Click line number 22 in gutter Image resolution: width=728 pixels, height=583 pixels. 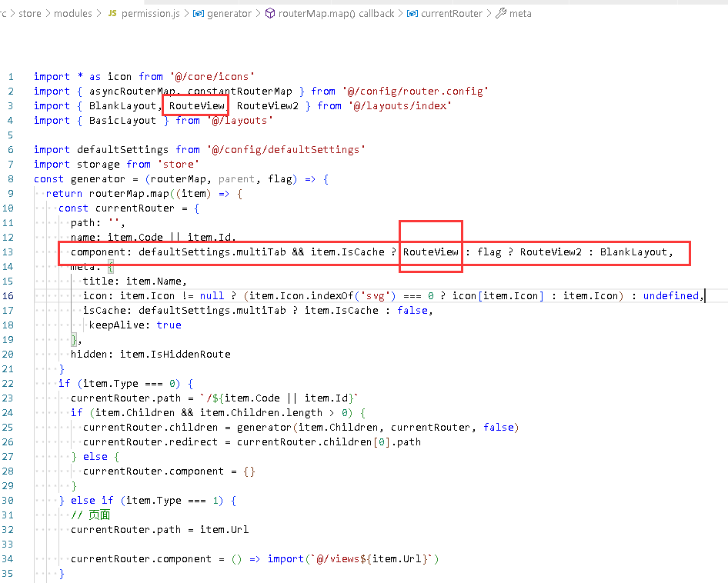[x=8, y=383]
